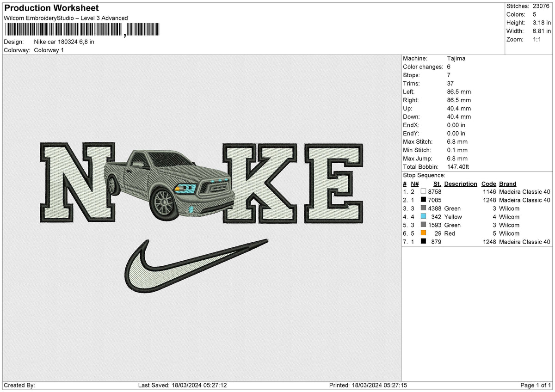
Task: Click stitch count 7085 in stop sequence
Action: point(435,200)
